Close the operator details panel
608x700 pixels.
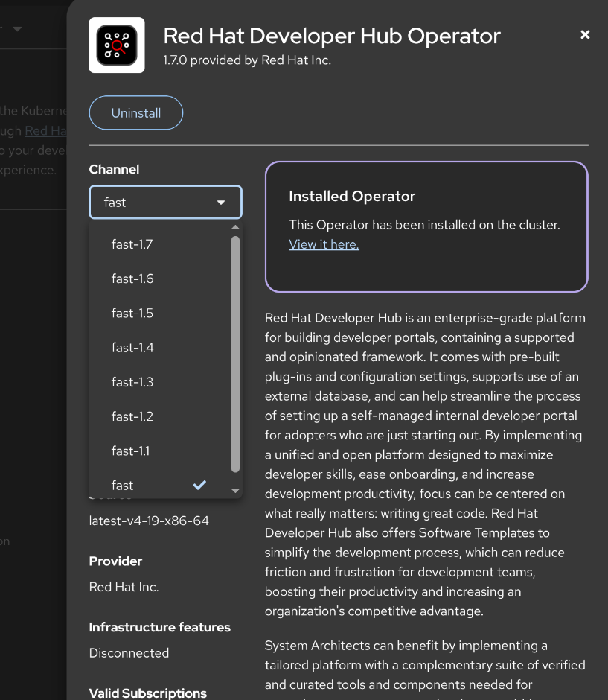(585, 35)
